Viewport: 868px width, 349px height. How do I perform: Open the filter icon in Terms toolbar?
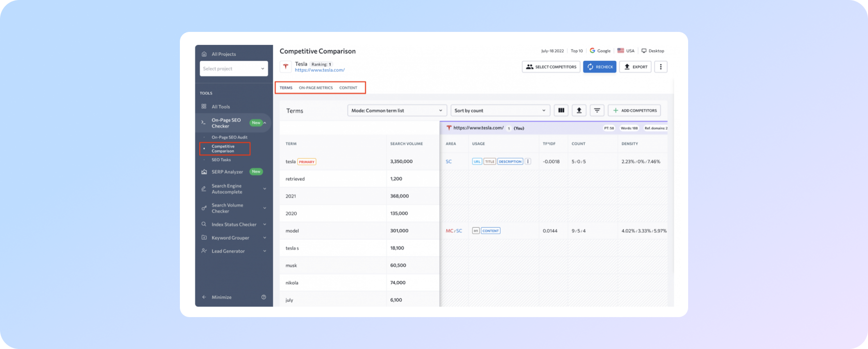[597, 111]
